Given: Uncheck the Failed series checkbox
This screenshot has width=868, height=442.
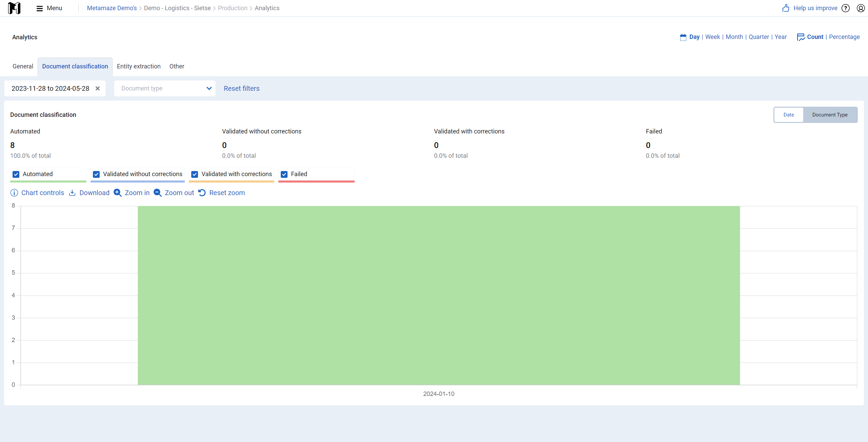Looking at the screenshot, I should point(284,174).
